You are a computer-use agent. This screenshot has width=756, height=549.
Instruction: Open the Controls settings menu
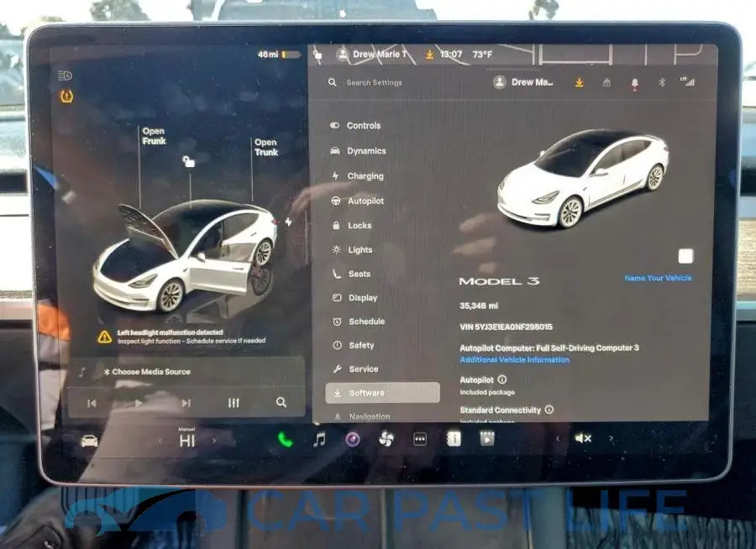coord(355,125)
